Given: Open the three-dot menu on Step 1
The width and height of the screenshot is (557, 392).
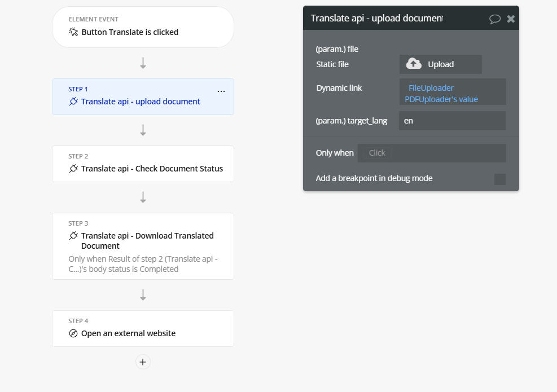Looking at the screenshot, I should pyautogui.click(x=221, y=91).
